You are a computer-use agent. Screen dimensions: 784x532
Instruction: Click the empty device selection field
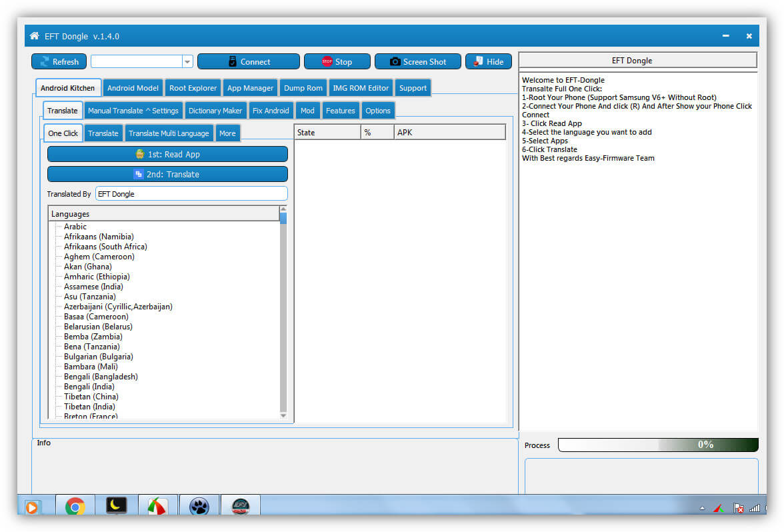[x=137, y=61]
